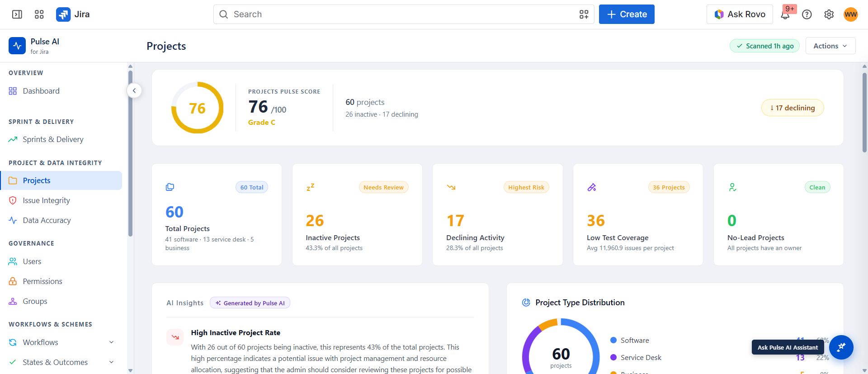Click the 76 pulse score gauge

[197, 108]
